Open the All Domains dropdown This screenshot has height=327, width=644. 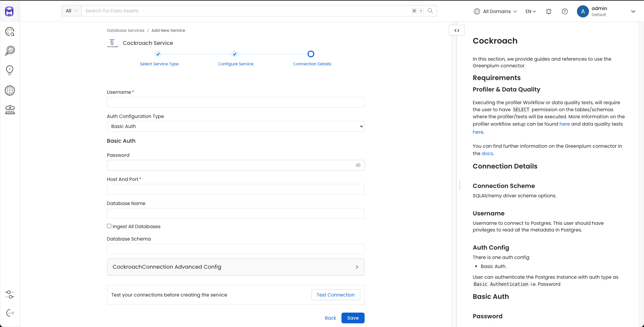point(495,11)
